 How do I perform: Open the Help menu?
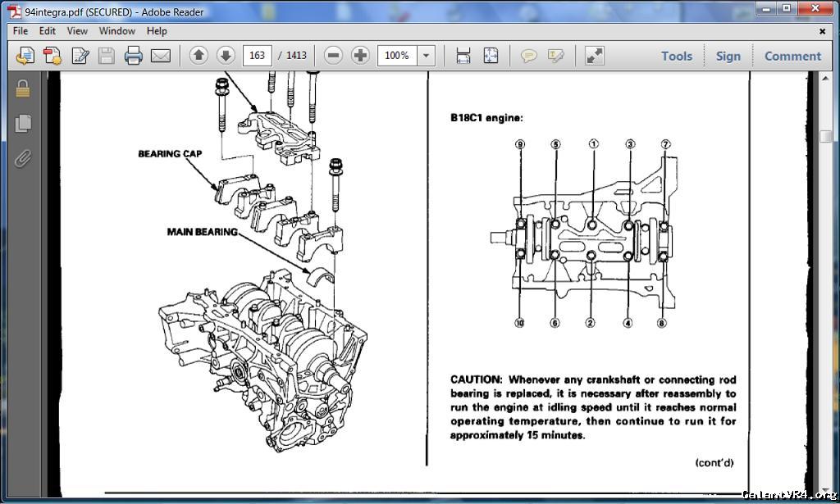157,31
